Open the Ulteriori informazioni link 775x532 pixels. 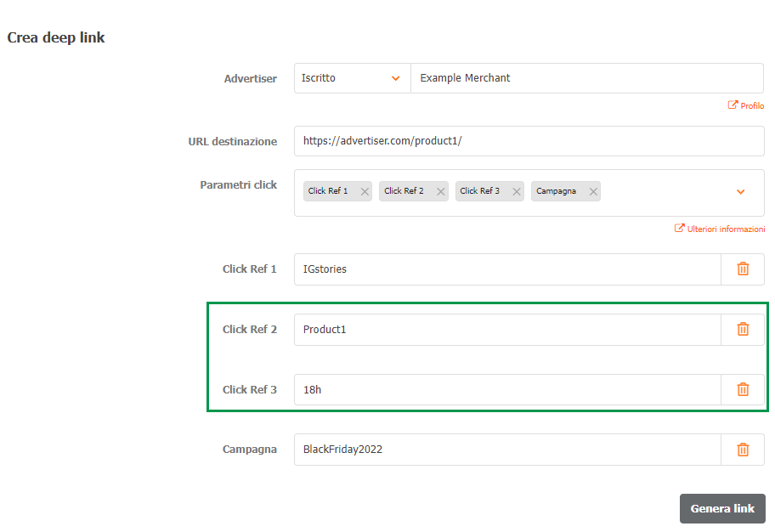coord(720,229)
